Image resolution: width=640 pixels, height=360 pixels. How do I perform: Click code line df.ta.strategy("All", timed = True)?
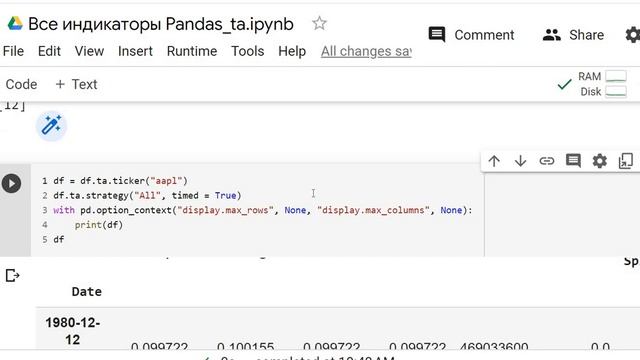[x=147, y=196]
